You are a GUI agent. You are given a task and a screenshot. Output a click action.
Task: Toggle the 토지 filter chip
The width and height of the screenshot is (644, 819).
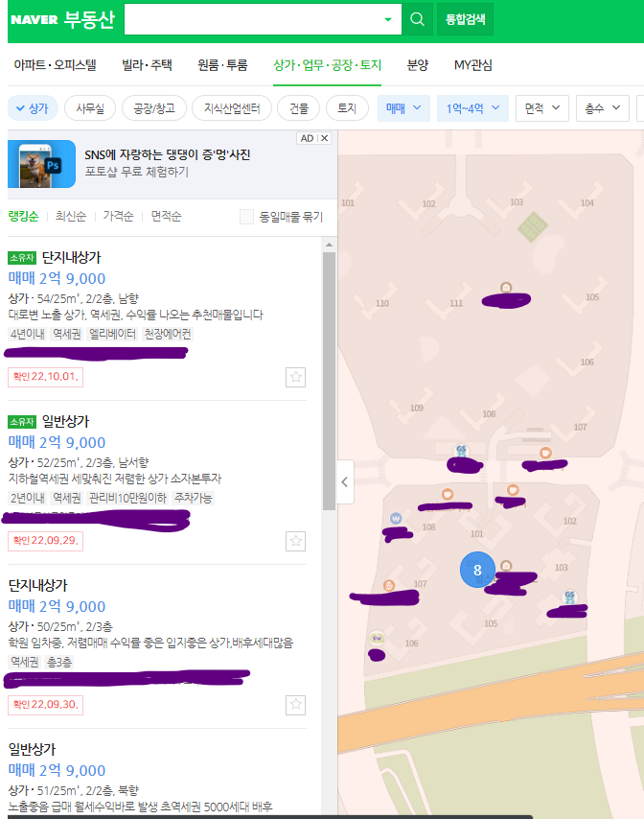347,108
